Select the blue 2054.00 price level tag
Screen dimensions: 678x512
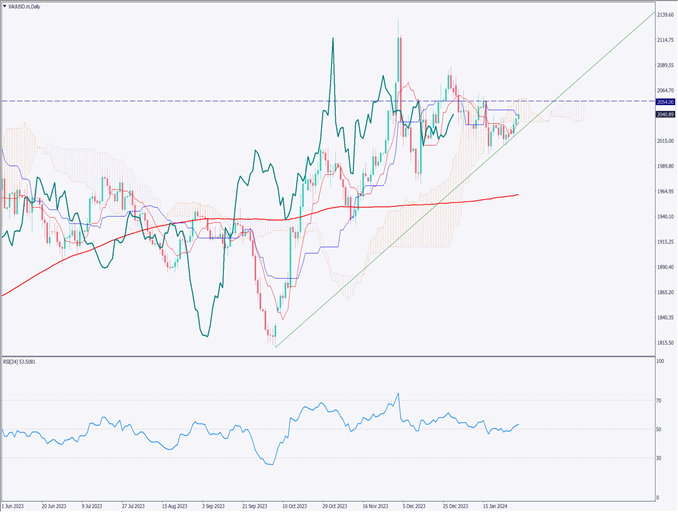point(664,102)
